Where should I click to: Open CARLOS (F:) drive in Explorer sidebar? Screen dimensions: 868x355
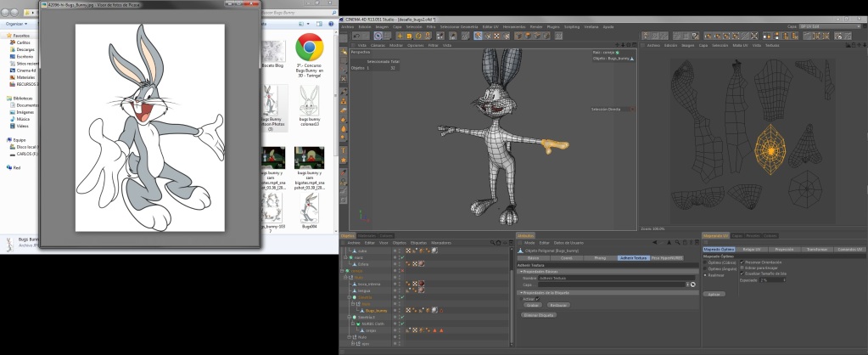click(26, 154)
